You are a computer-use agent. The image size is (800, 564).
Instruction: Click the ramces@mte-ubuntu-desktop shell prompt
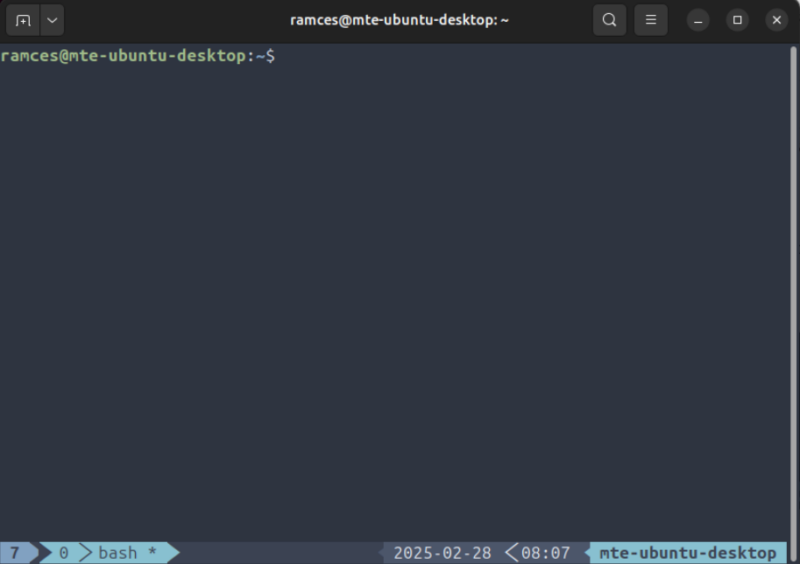138,56
